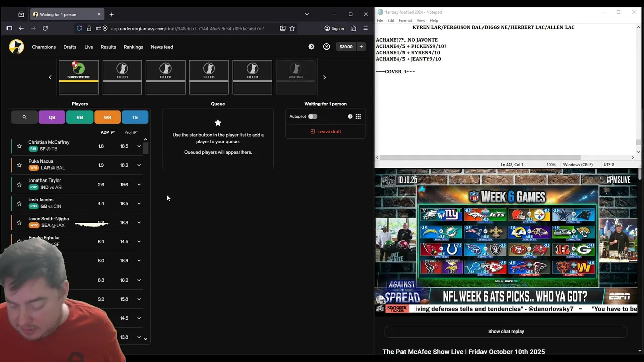Viewport: 644px width, 362px height.
Task: Click the Leave draft button
Action: 326,131
